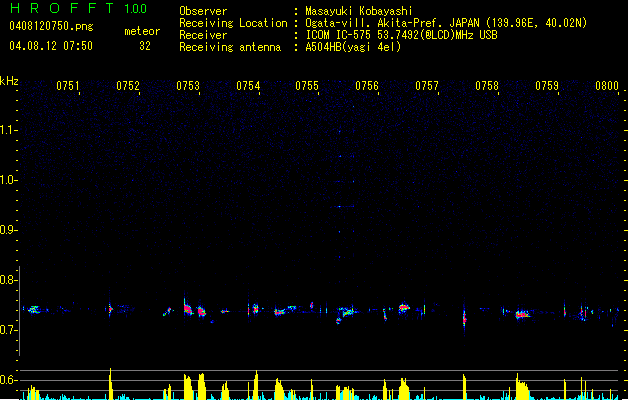
Task: Select observer name Masayuki Kobayashi
Action: pyautogui.click(x=359, y=11)
